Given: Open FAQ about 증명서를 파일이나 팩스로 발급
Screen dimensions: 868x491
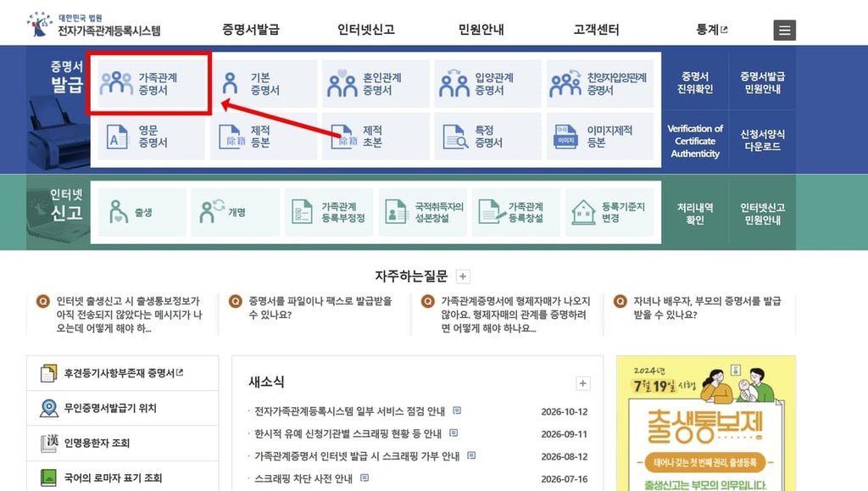Looking at the screenshot, I should coord(320,308).
